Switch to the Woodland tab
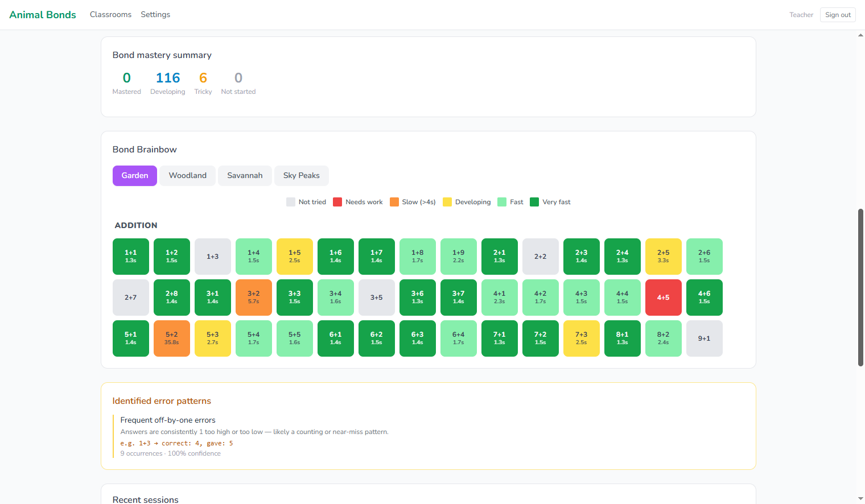This screenshot has width=865, height=504. [187, 176]
